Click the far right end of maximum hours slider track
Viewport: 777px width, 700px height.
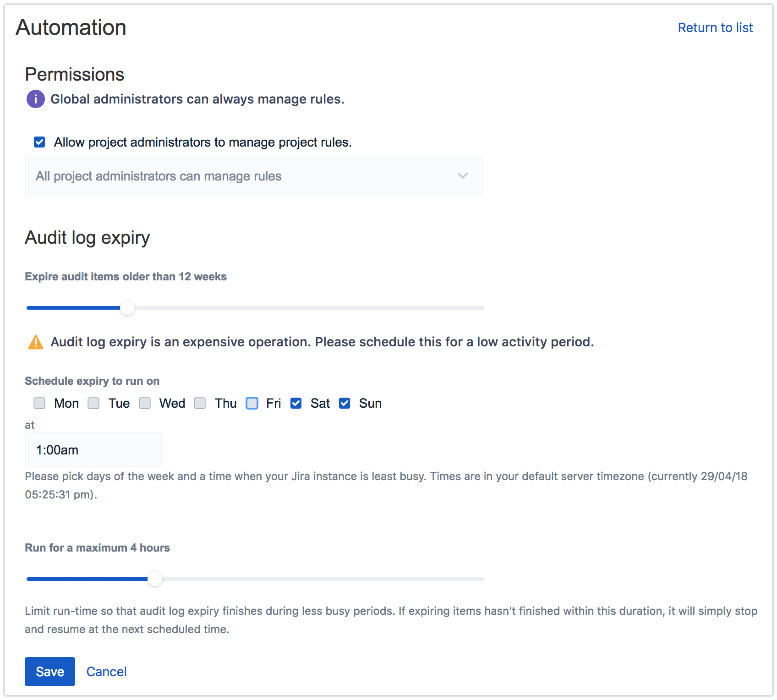point(482,579)
